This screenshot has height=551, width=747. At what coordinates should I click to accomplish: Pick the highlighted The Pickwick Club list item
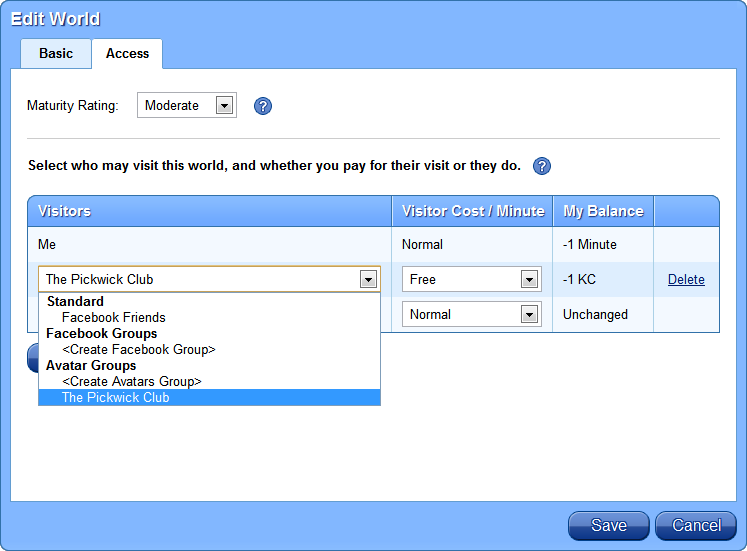click(115, 397)
